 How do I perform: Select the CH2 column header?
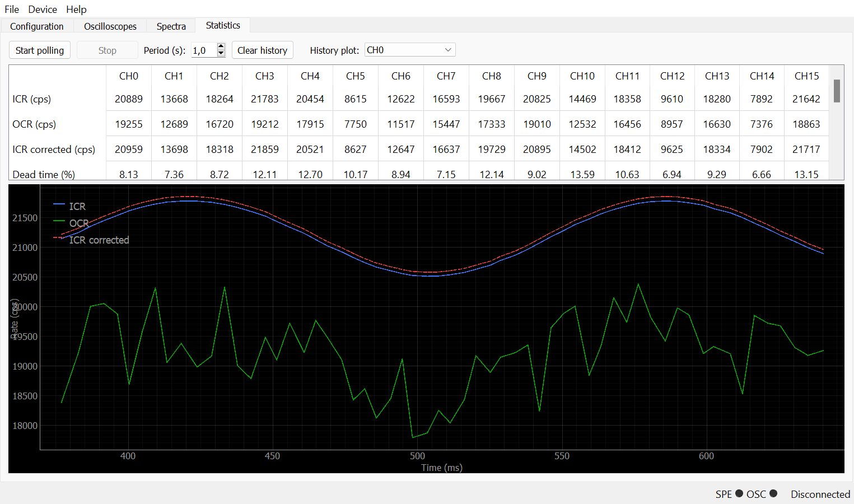click(x=220, y=76)
